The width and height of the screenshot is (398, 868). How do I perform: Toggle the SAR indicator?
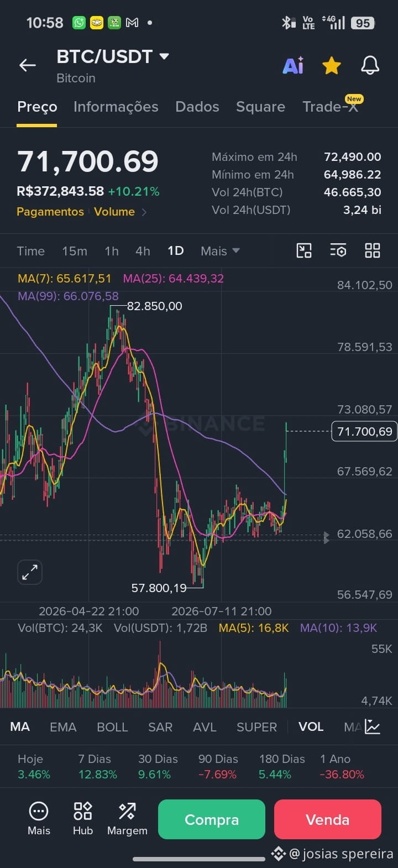pyautogui.click(x=160, y=727)
